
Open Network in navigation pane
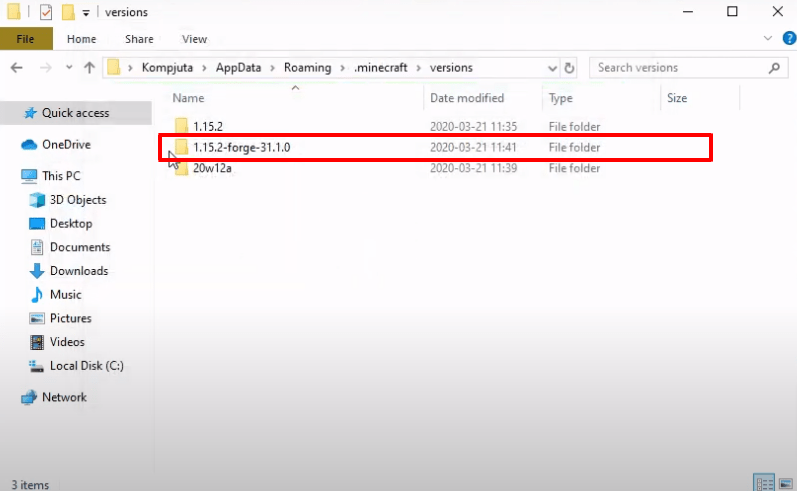64,397
